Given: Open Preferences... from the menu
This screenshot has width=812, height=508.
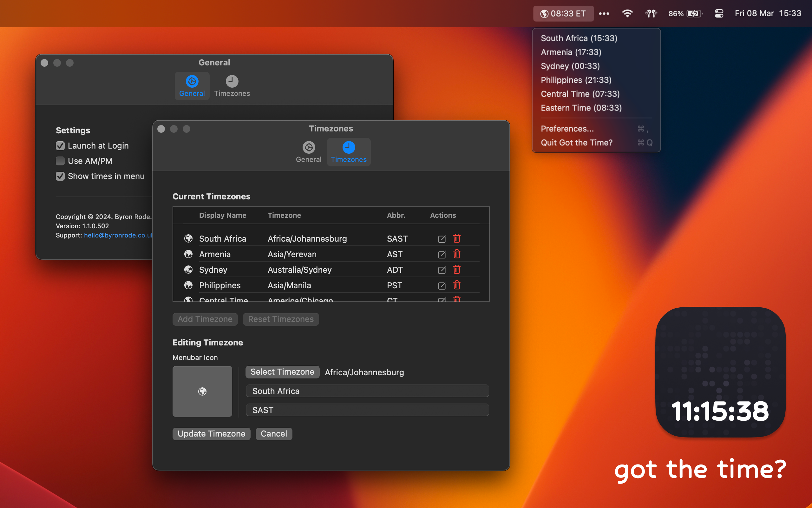Looking at the screenshot, I should click(596, 129).
